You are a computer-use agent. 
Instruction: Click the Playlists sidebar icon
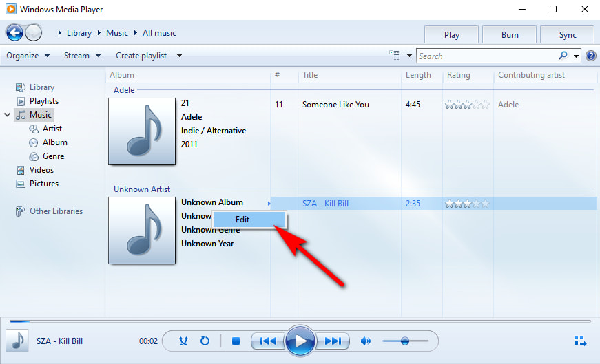[21, 101]
